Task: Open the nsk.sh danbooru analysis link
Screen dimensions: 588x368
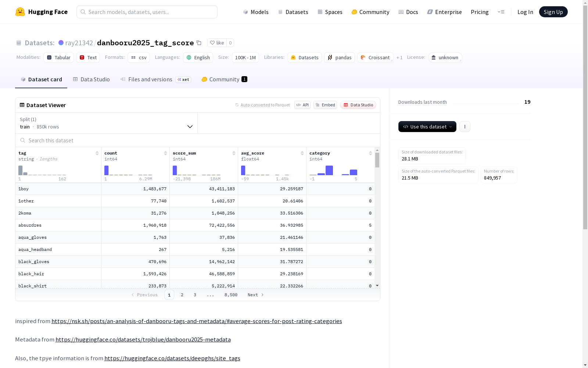Action: 197,321
